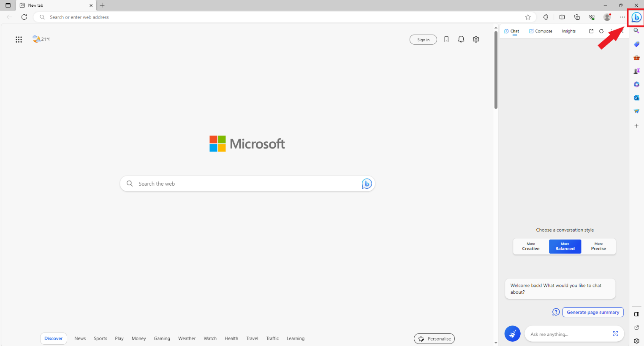Open the Outlook icon in sidebar
Image resolution: width=644 pixels, height=346 pixels.
coord(636,98)
